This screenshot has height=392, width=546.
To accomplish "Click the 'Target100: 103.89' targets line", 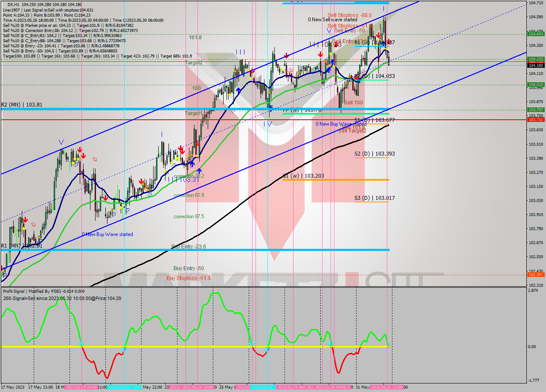I will pos(97,56).
